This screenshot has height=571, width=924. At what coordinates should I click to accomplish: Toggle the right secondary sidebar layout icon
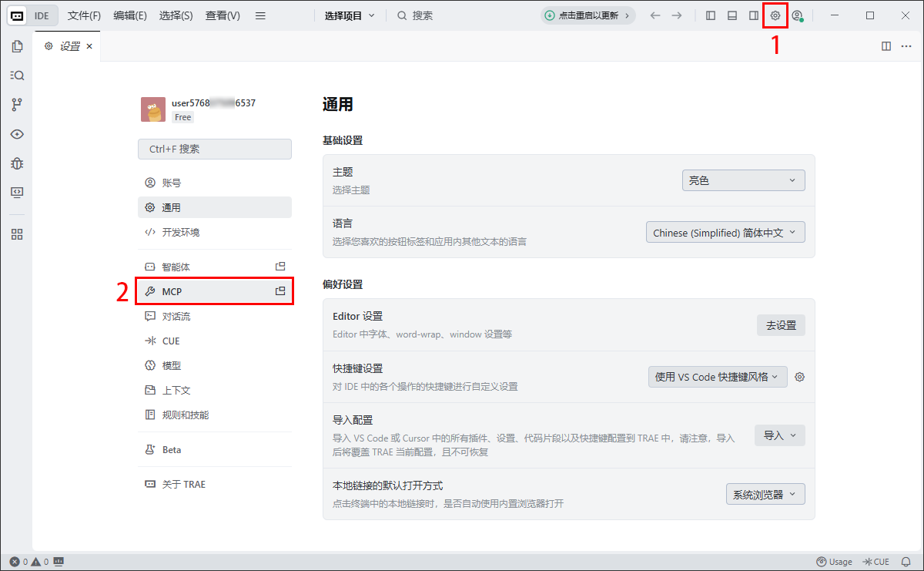[754, 15]
